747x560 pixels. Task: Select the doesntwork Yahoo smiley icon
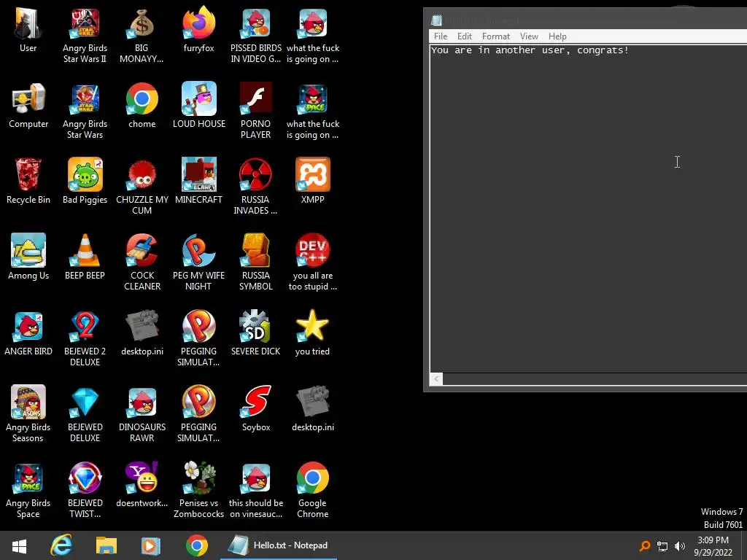[x=142, y=485]
